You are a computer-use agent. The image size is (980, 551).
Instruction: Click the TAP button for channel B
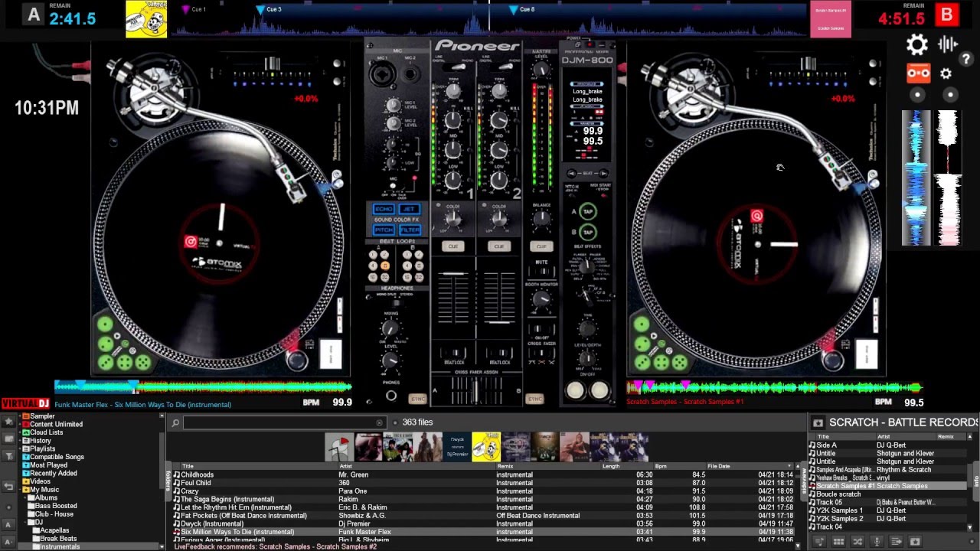click(x=588, y=232)
